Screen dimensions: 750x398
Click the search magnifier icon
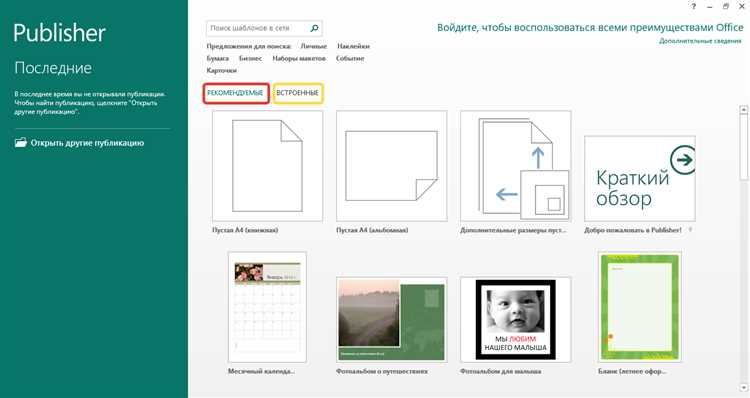(x=314, y=28)
